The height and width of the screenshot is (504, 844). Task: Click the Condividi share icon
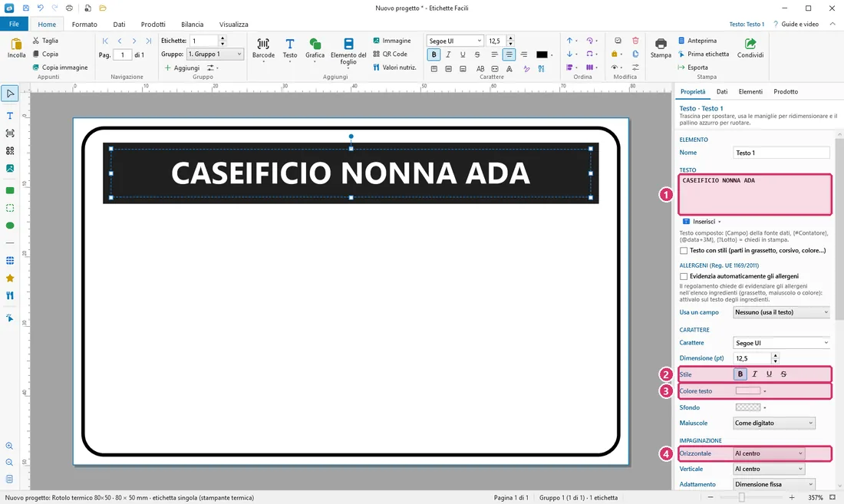click(x=750, y=48)
